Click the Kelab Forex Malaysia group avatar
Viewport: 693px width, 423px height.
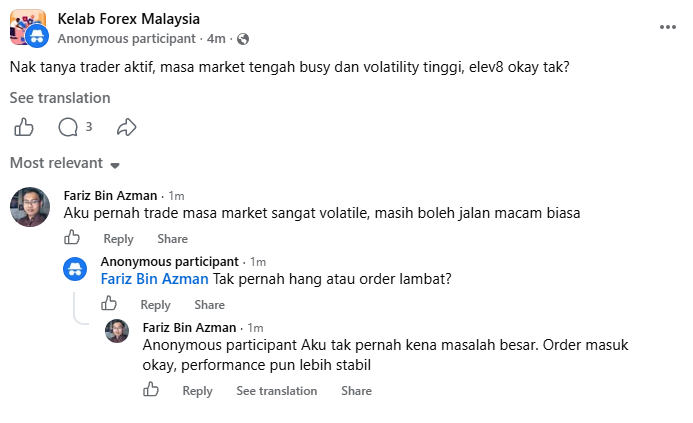(x=28, y=27)
